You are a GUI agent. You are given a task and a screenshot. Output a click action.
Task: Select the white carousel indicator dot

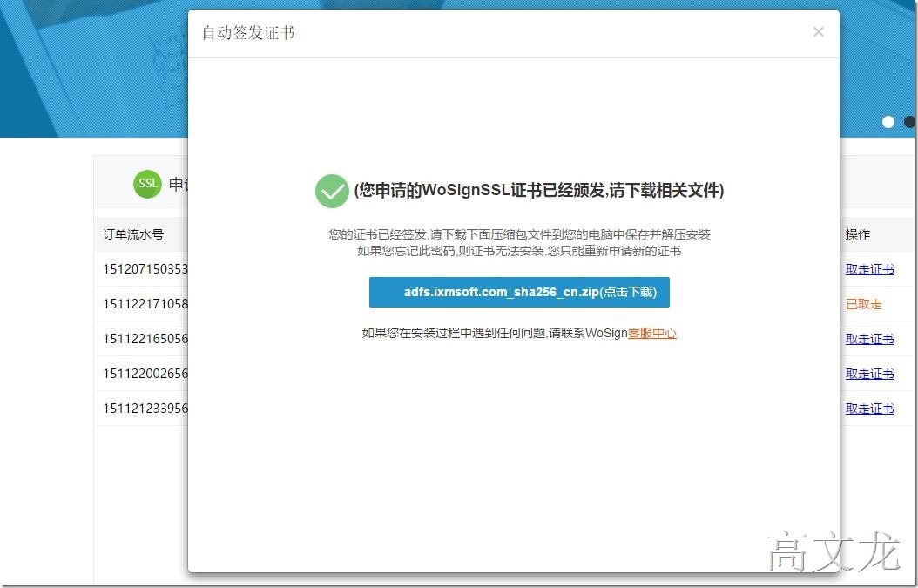point(888,122)
